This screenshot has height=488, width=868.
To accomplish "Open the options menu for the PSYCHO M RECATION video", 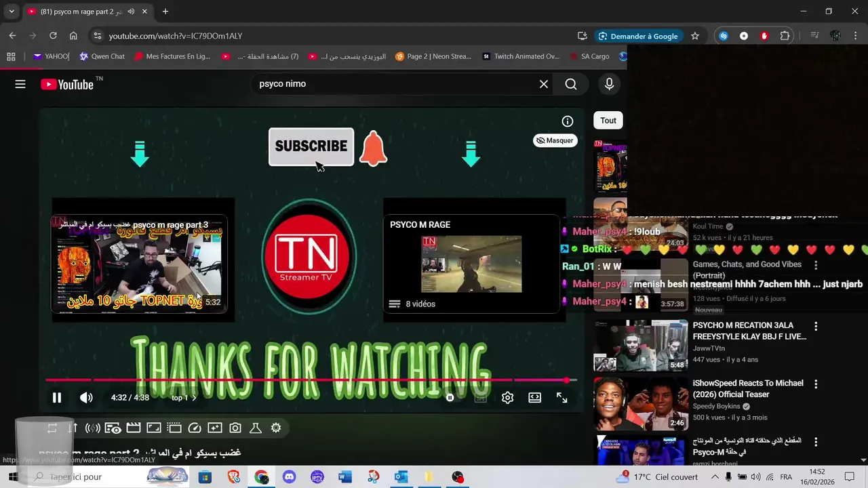I will [816, 326].
